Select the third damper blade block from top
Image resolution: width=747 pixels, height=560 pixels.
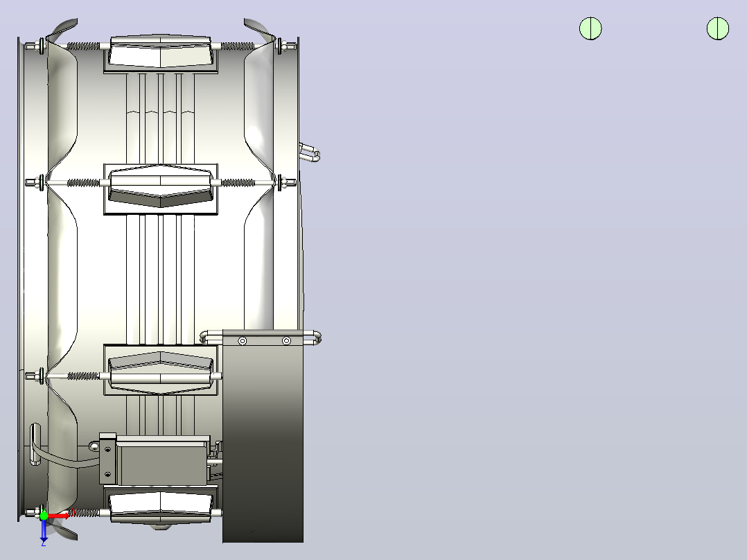pos(161,370)
